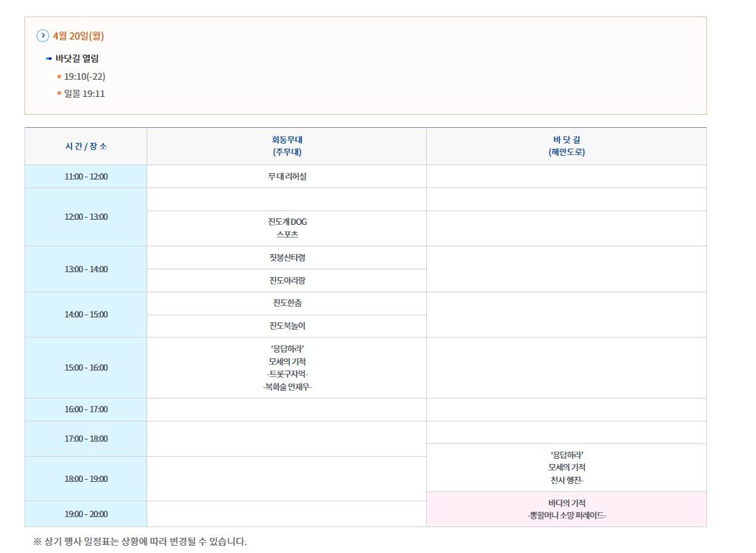Expand the 4월 20일(월) date section
Image resolution: width=756 pixels, height=553 pixels.
coord(75,36)
